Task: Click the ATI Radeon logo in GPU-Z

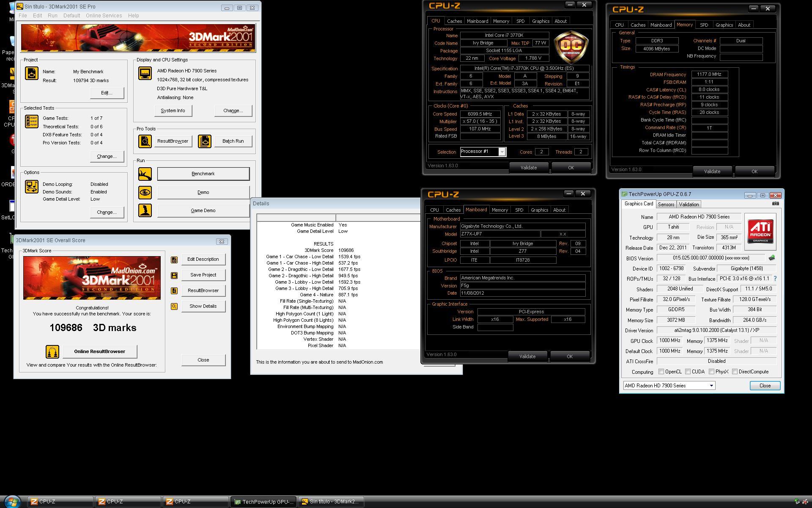Action: click(760, 231)
